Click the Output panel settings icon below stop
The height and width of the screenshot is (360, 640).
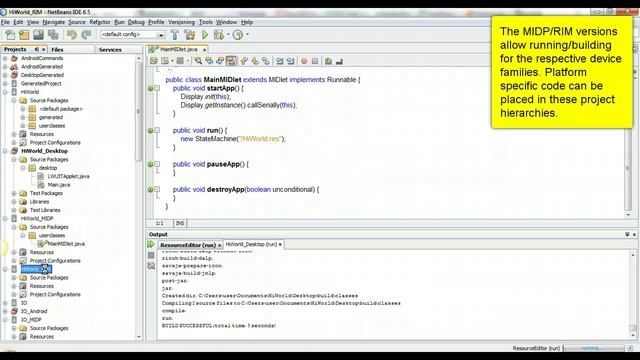(151, 266)
